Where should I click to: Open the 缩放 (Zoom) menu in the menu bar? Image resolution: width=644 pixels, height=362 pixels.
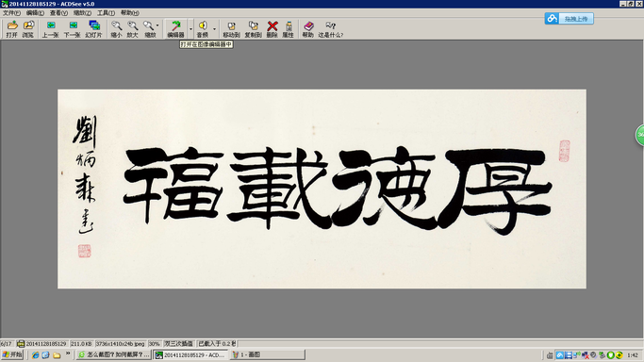point(82,13)
